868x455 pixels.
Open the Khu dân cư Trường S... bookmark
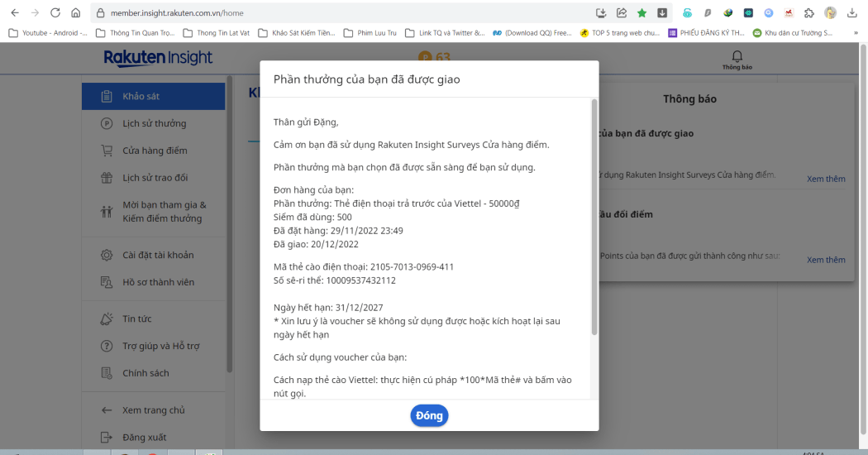click(793, 33)
